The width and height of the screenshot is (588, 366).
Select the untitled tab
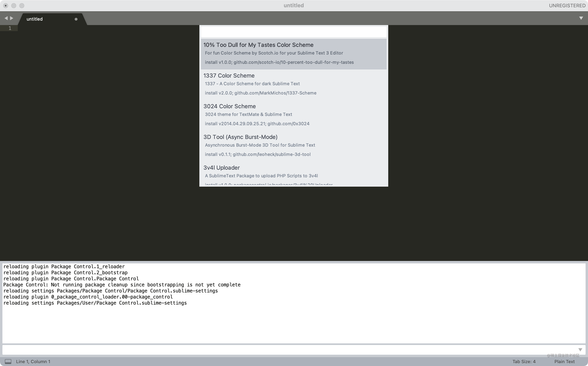52,19
